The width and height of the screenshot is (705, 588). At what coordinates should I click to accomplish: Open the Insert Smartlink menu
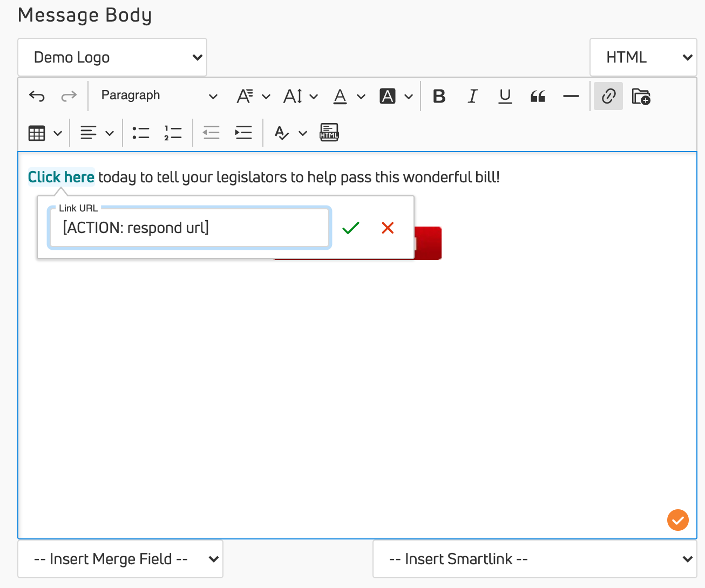[x=534, y=559]
